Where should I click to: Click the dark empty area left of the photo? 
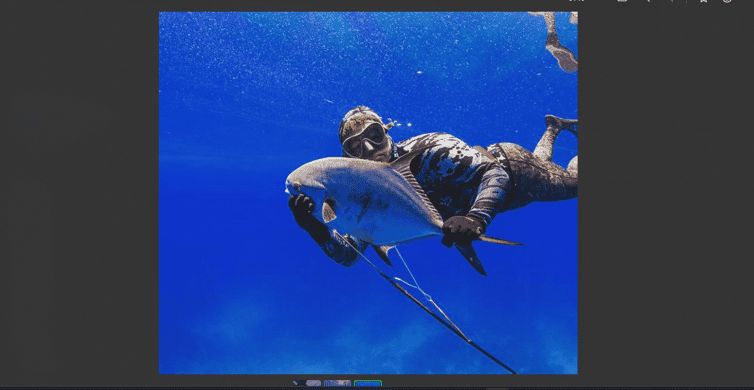coord(79,192)
